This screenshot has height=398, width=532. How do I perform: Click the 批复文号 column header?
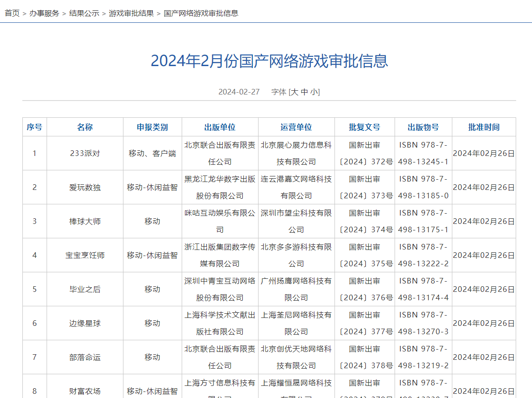click(365, 127)
